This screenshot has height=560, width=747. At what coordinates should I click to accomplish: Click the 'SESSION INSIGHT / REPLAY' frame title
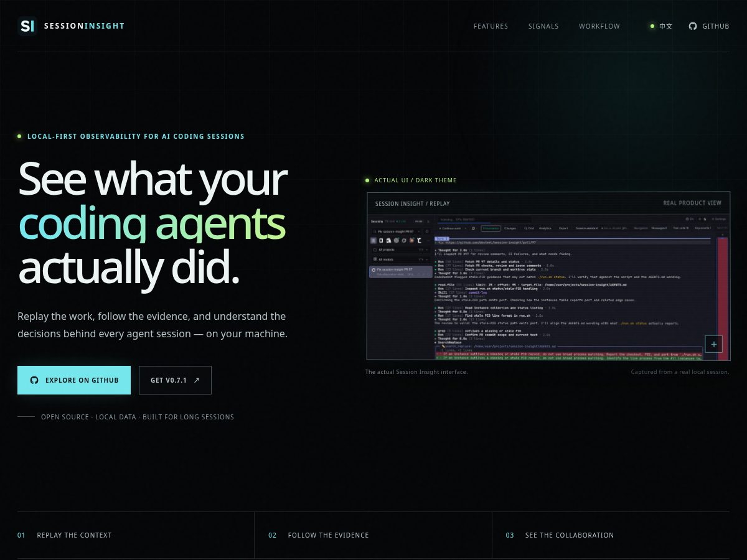pyautogui.click(x=412, y=203)
